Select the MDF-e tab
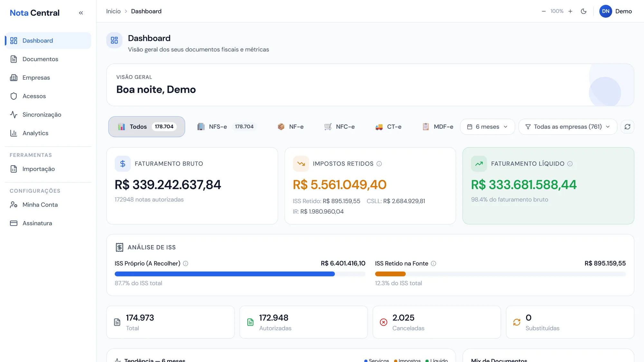 tap(438, 127)
